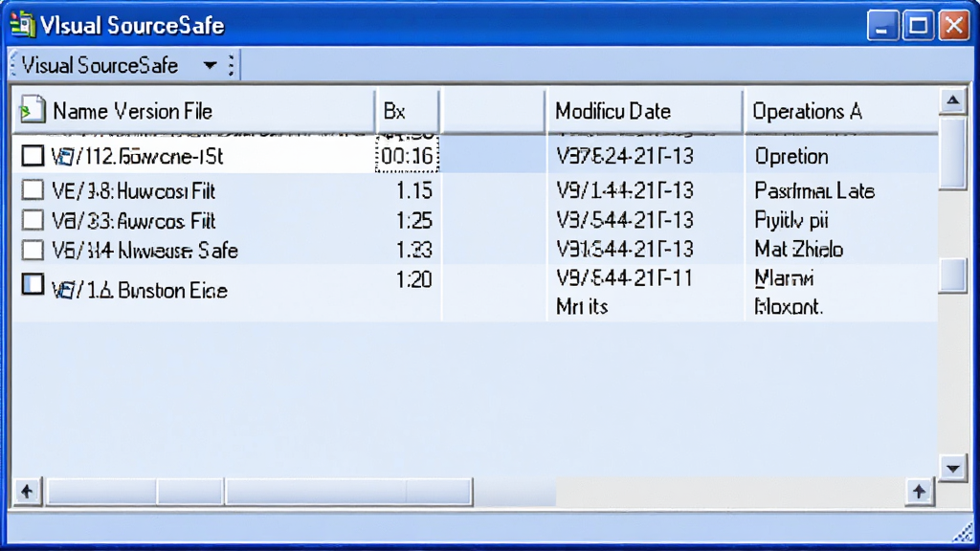Check the box for Huwcosi Filt row
This screenshot has width=980, height=551.
(x=33, y=190)
